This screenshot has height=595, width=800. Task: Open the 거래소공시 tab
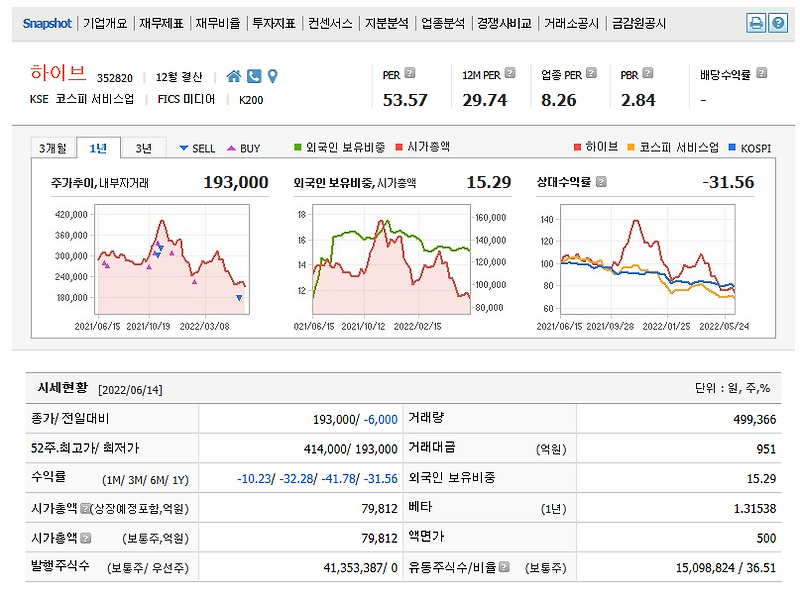pos(571,23)
